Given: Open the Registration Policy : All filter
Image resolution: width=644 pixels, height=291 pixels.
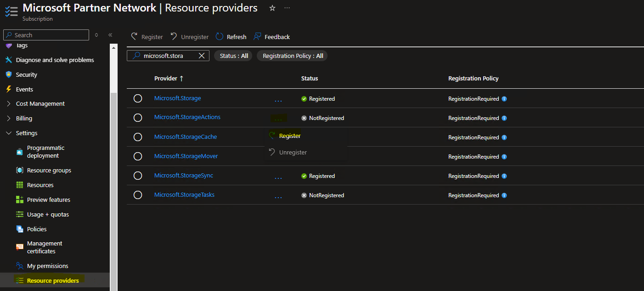Looking at the screenshot, I should (292, 56).
